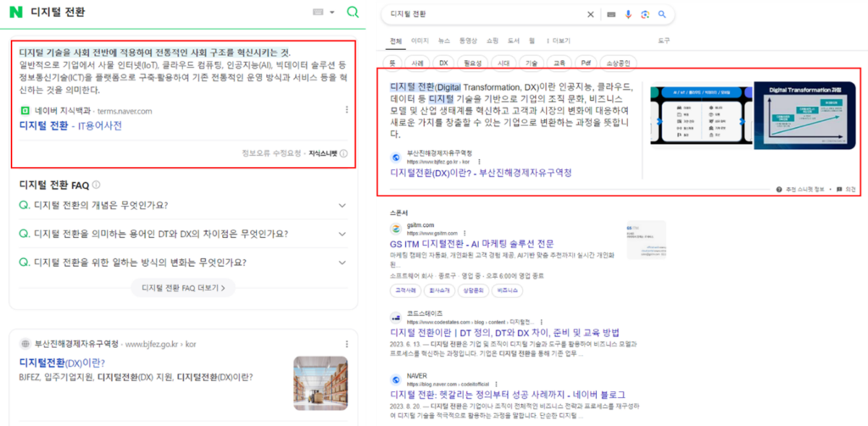Switch to the Google 뉴스 tab
Viewport: 868px width, 426px height.
[444, 41]
